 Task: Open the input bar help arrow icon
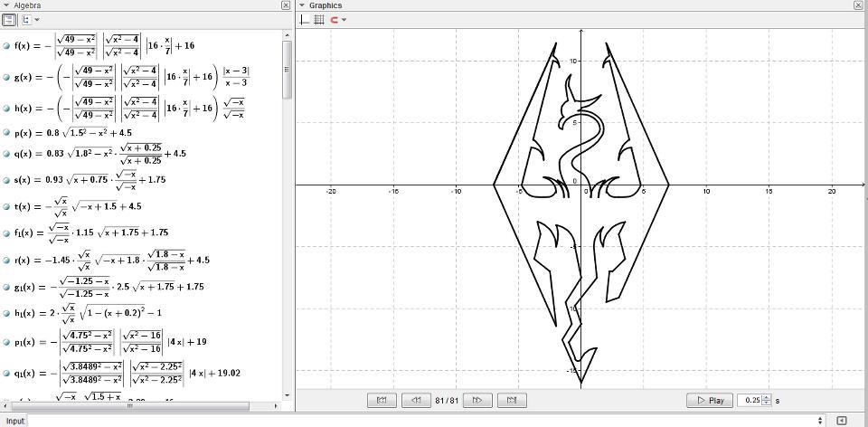point(842,421)
